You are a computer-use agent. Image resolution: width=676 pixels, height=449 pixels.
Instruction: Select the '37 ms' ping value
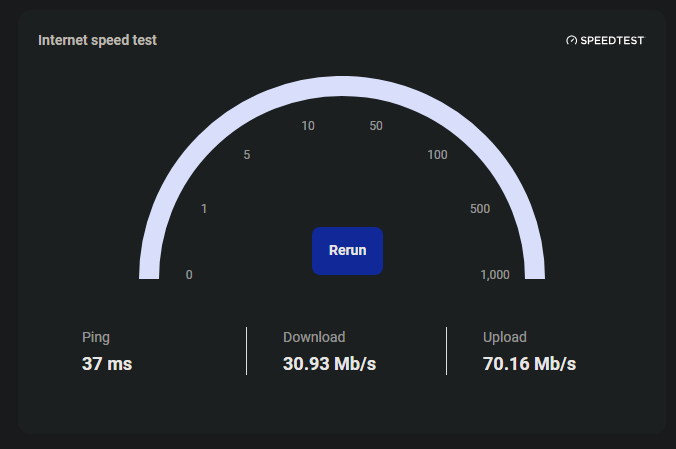click(107, 364)
